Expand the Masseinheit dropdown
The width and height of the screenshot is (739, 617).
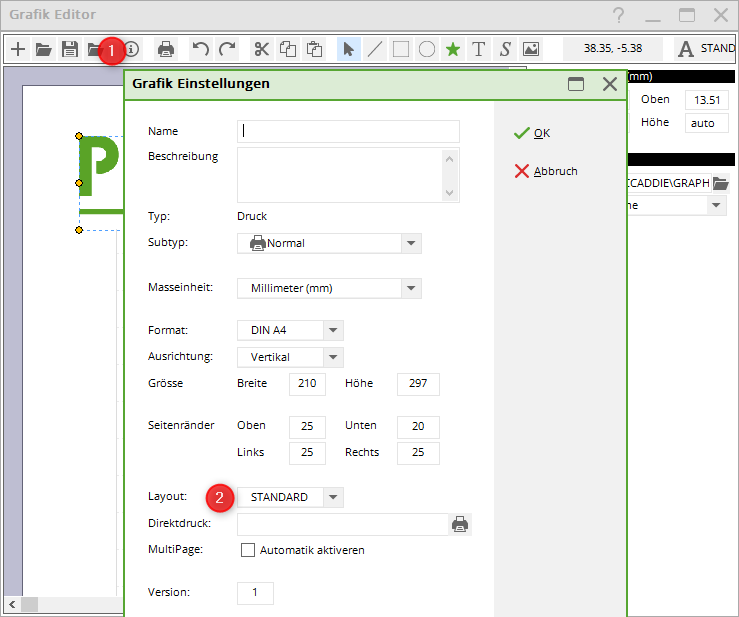point(410,288)
